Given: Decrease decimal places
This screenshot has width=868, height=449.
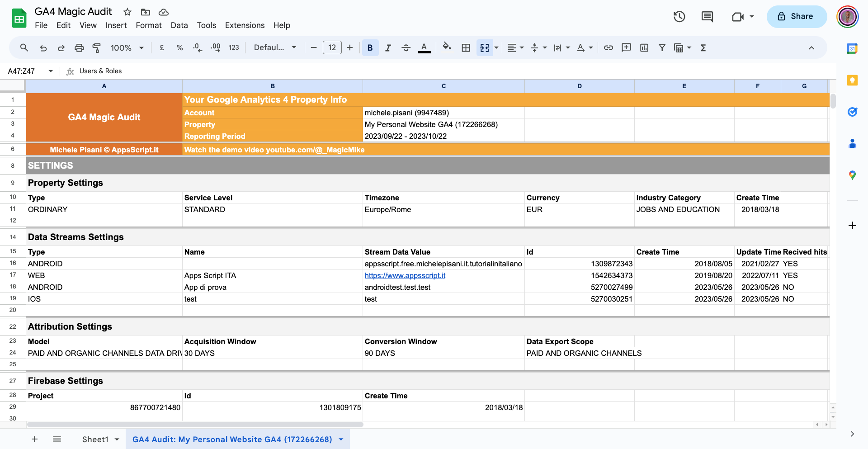Looking at the screenshot, I should point(198,47).
